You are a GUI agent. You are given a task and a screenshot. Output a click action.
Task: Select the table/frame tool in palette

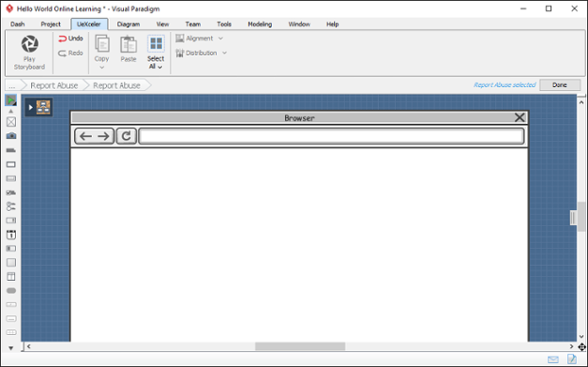[11, 277]
